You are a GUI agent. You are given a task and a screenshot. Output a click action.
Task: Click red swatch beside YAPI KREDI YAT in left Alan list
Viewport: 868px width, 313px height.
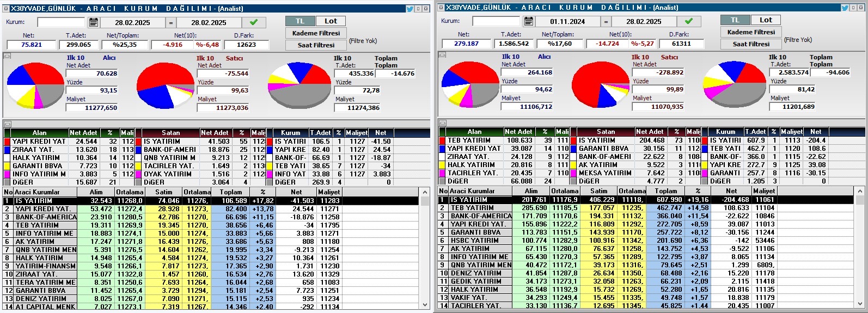coord(8,142)
